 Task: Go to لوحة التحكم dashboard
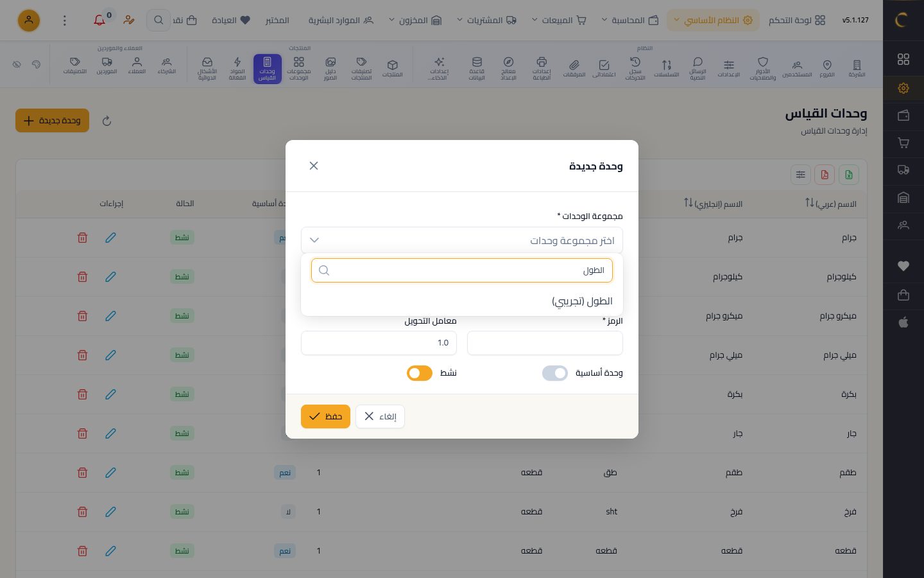[798, 20]
